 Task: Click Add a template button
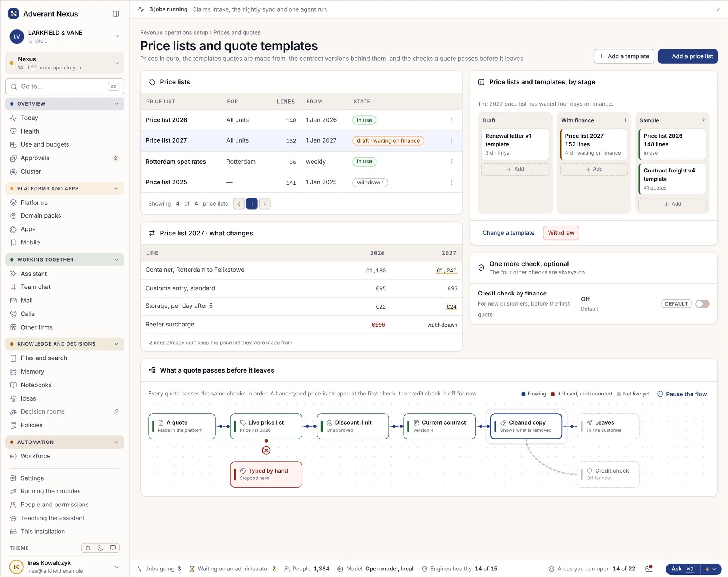coord(624,56)
